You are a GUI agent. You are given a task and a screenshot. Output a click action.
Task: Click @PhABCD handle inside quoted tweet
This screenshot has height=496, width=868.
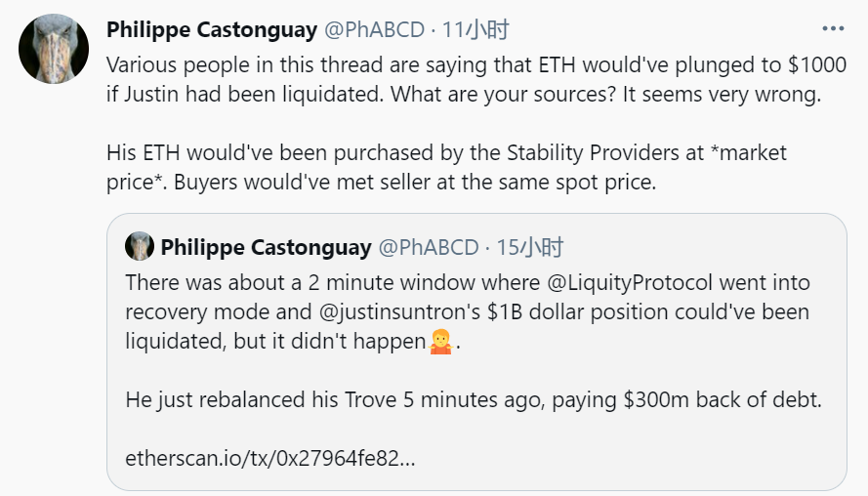pyautogui.click(x=429, y=247)
